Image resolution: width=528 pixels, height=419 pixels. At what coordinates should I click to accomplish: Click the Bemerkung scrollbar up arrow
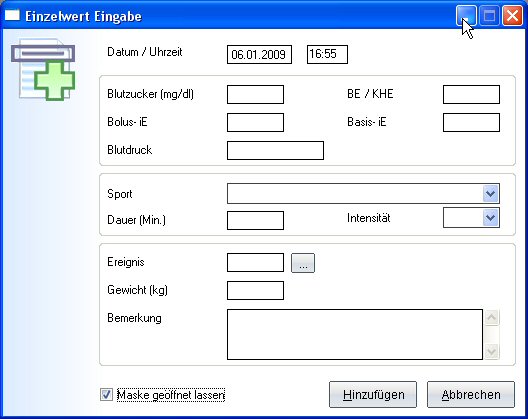[x=491, y=317]
